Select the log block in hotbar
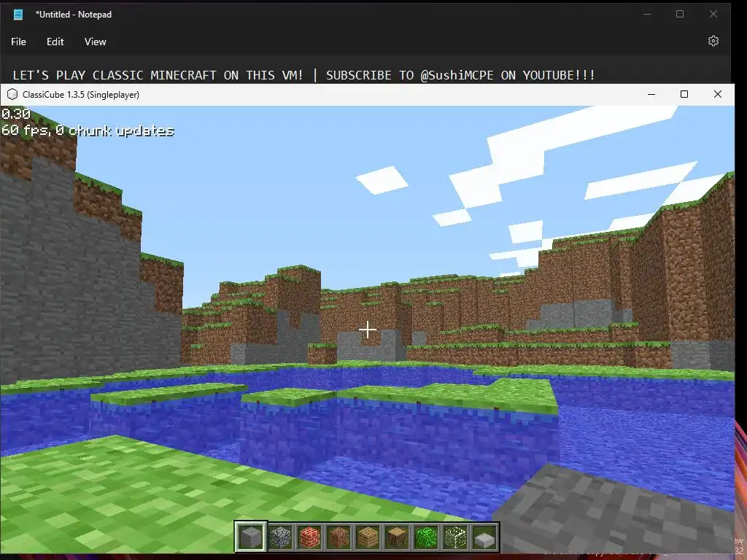The image size is (747, 560). coord(397,537)
